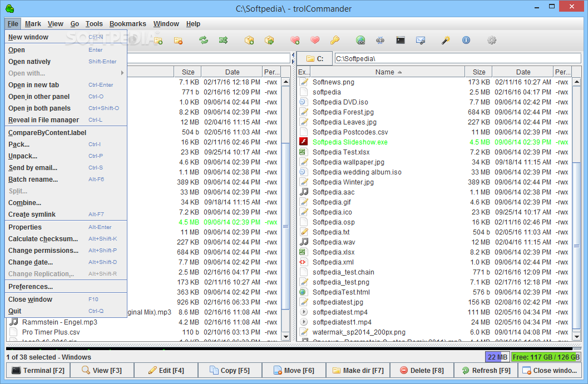Click the music icon beside Rammstein - Engel.mp3
This screenshot has width=588, height=384.
14,322
